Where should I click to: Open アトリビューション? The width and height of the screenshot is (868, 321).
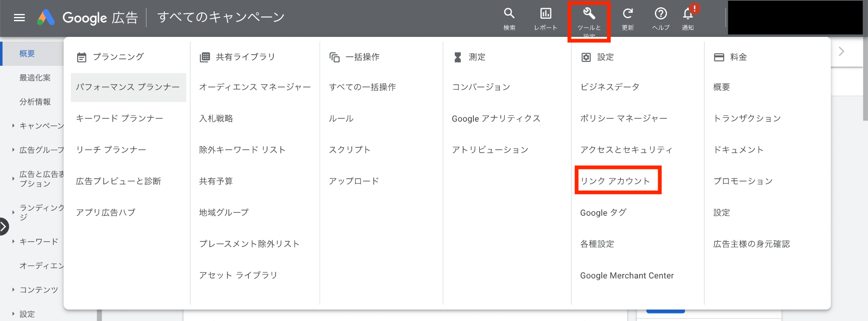point(490,150)
